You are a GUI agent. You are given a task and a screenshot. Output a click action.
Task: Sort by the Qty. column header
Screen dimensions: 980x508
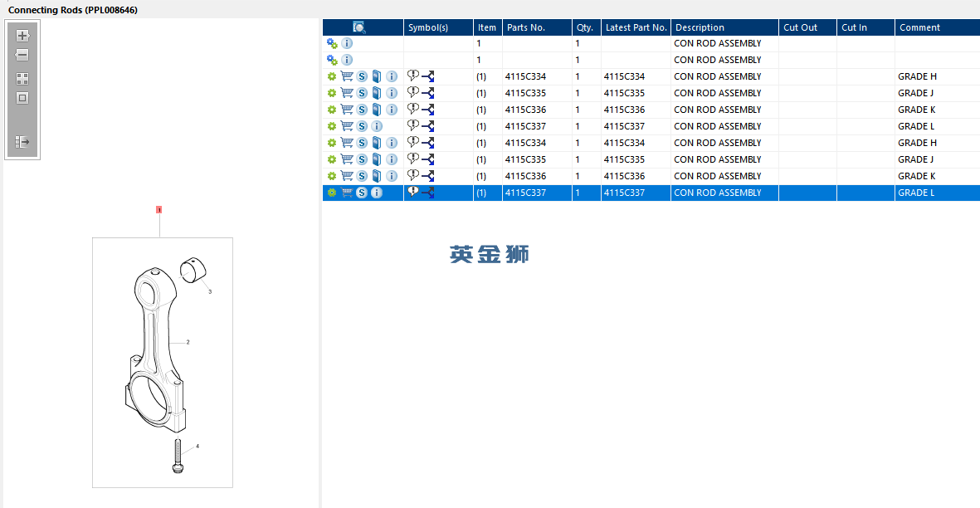click(x=586, y=27)
